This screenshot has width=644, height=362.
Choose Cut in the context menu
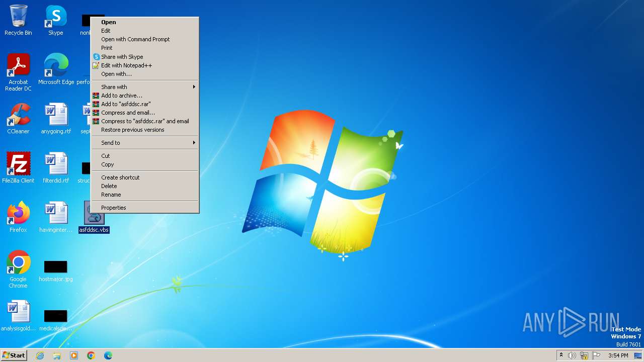pyautogui.click(x=145, y=156)
